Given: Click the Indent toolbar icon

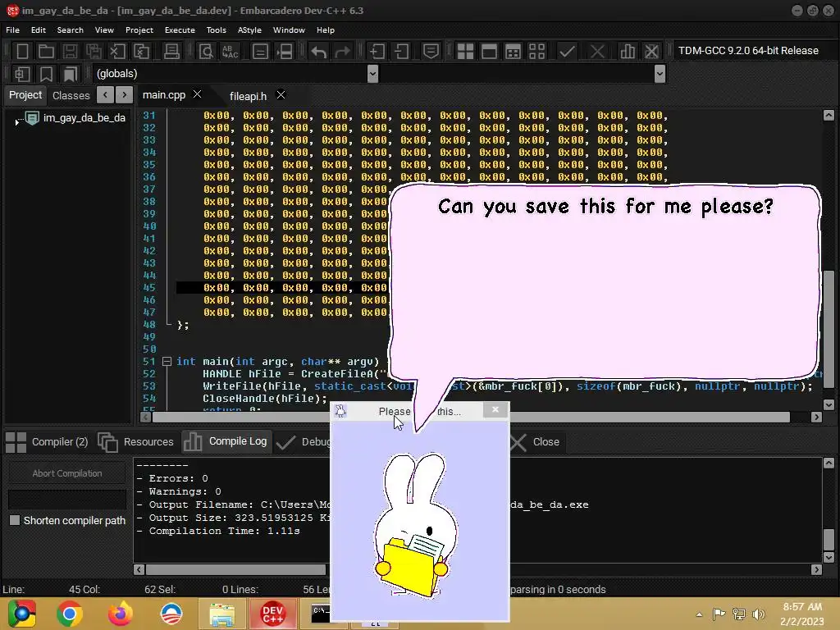Looking at the screenshot, I should 377,52.
